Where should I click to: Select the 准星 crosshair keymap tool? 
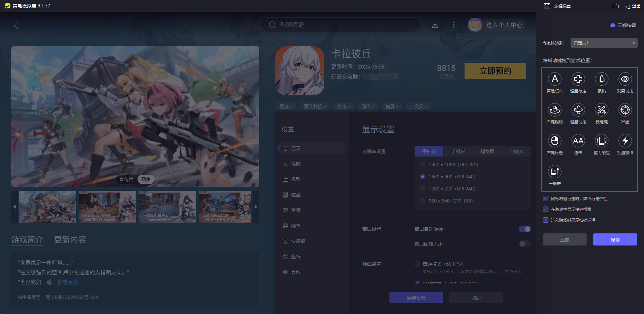pyautogui.click(x=625, y=110)
